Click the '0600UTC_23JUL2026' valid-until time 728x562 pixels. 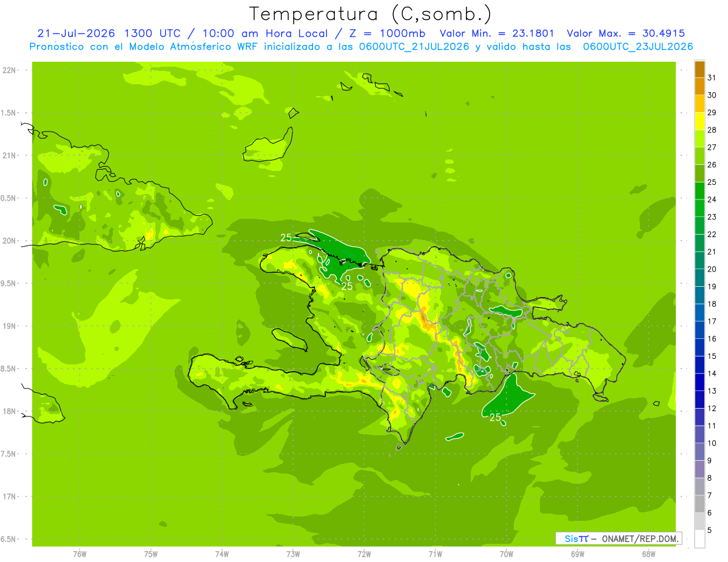pos(638,47)
